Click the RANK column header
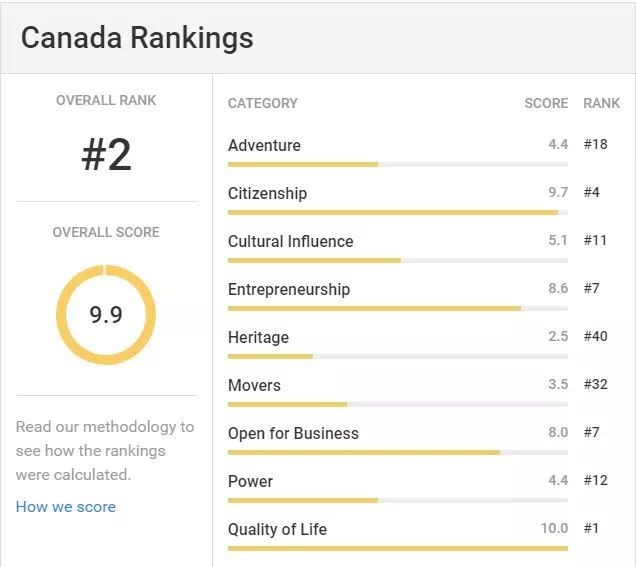Viewport: 636px width, 567px height. (x=602, y=103)
